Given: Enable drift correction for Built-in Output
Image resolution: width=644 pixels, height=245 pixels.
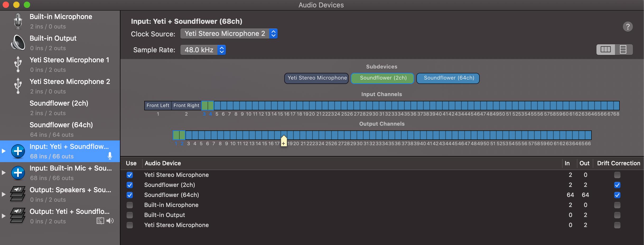Looking at the screenshot, I should (x=617, y=215).
